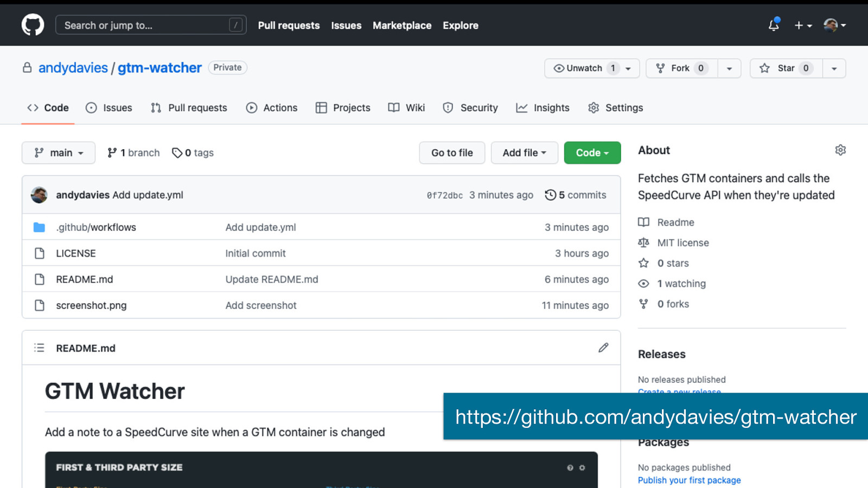
Task: Edit README with pencil icon
Action: 603,348
